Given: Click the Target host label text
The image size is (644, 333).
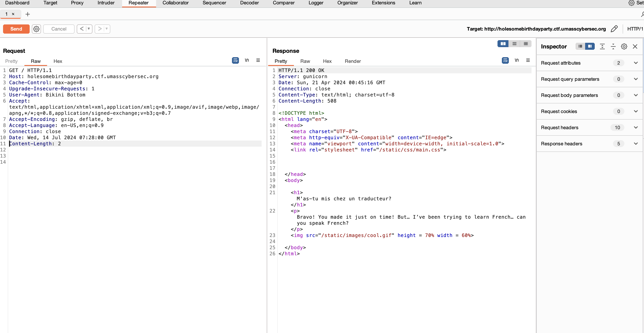Looking at the screenshot, I should click(536, 29).
